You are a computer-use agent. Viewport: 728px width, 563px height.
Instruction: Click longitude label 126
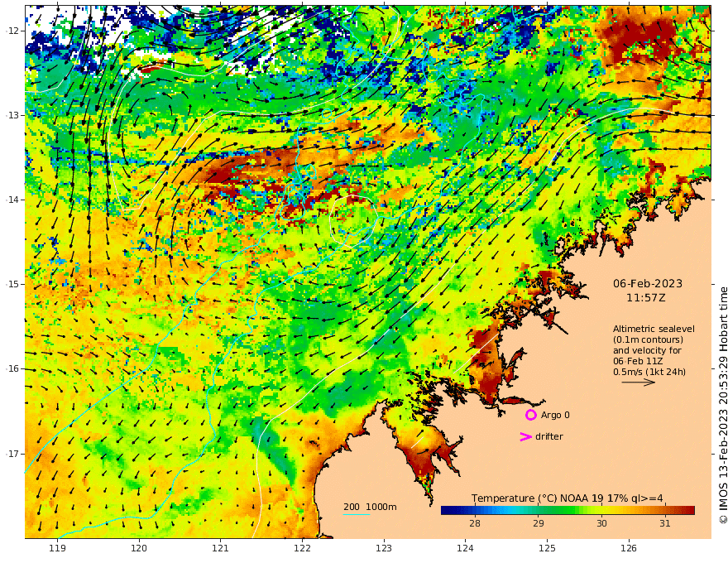pyautogui.click(x=629, y=548)
